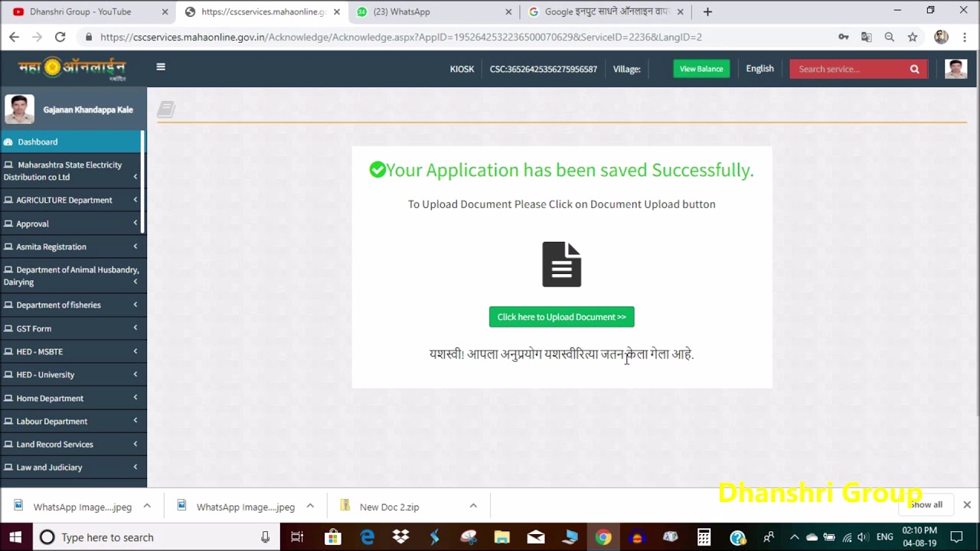Expand the Department of fisheries menu
The width and height of the screenshot is (980, 551).
click(73, 305)
